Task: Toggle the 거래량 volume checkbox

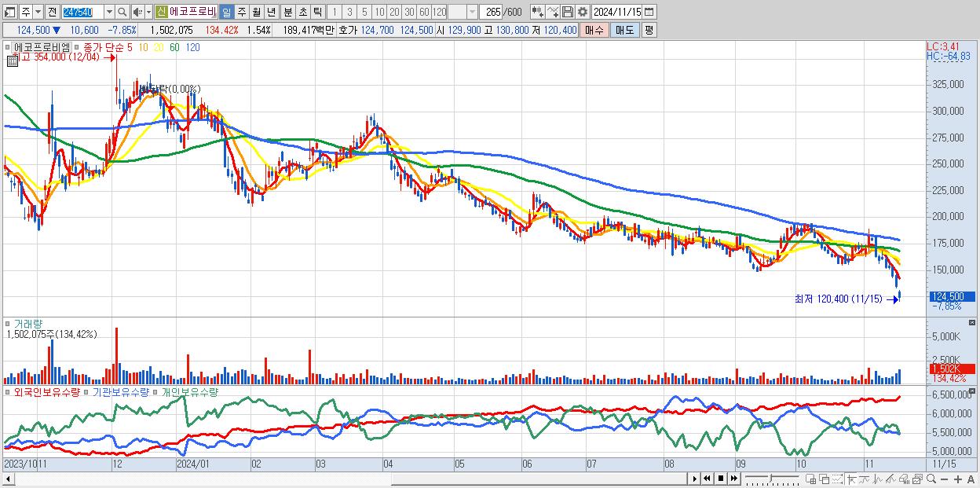Action: 7,323
